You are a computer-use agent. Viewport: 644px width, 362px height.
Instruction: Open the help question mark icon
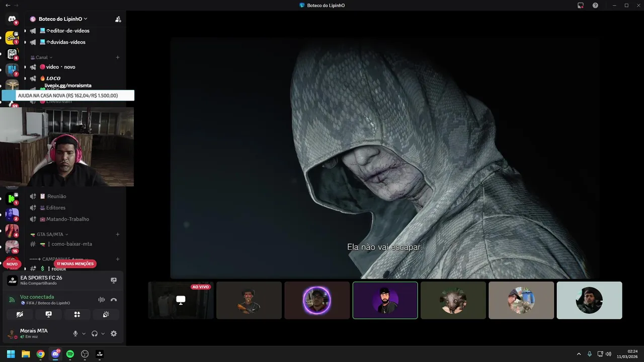coord(595,5)
